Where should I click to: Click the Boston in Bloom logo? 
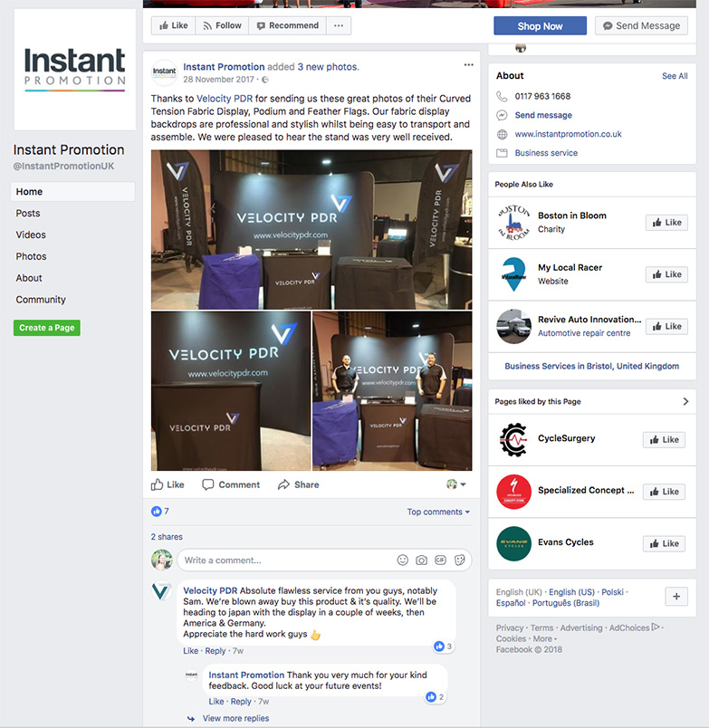pyautogui.click(x=513, y=223)
